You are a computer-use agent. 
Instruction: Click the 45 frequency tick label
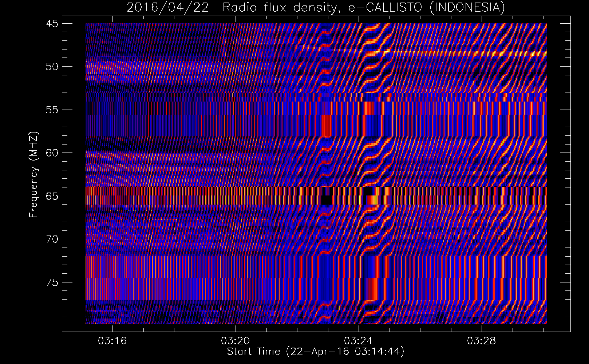[x=52, y=24]
